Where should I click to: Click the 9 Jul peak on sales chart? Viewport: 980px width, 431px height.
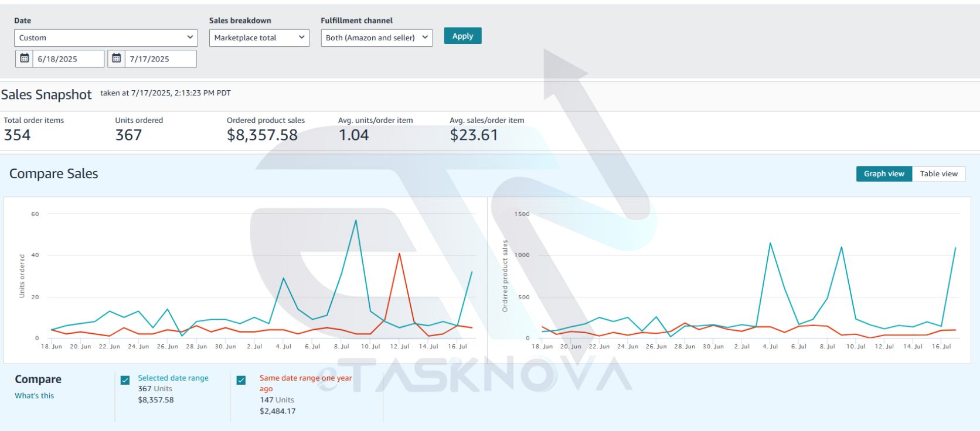point(842,247)
